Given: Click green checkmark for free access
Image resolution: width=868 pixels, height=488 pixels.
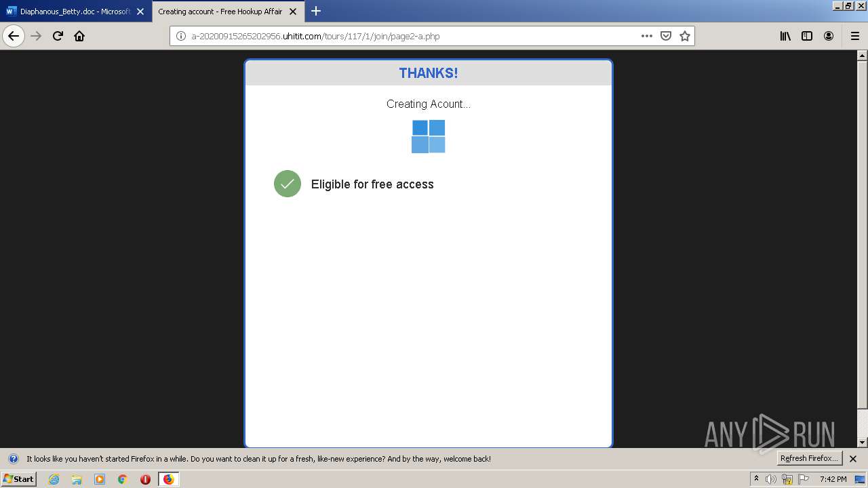Looking at the screenshot, I should [288, 184].
